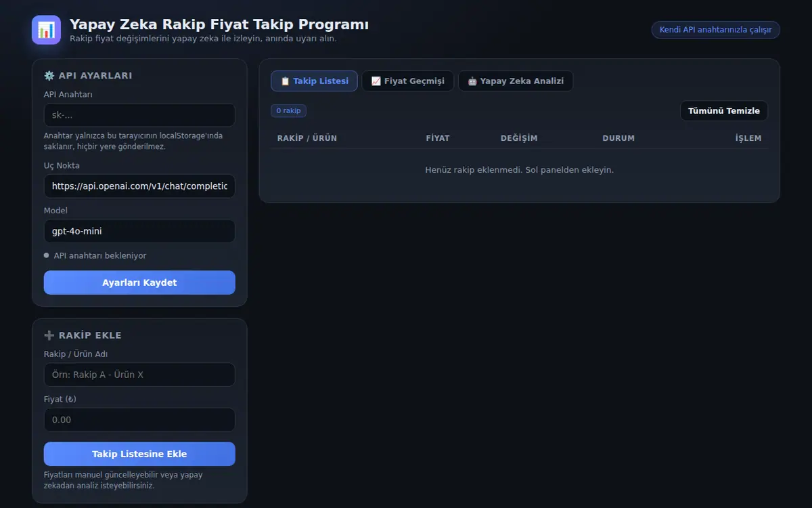Save settings with Ayarları Kaydet button

[x=139, y=282]
